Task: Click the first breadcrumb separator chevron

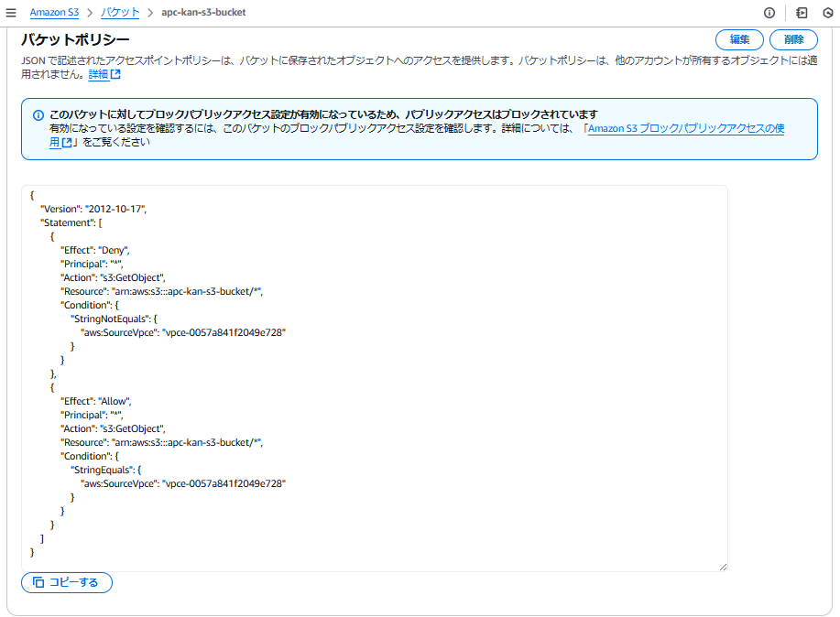Action: [x=90, y=13]
